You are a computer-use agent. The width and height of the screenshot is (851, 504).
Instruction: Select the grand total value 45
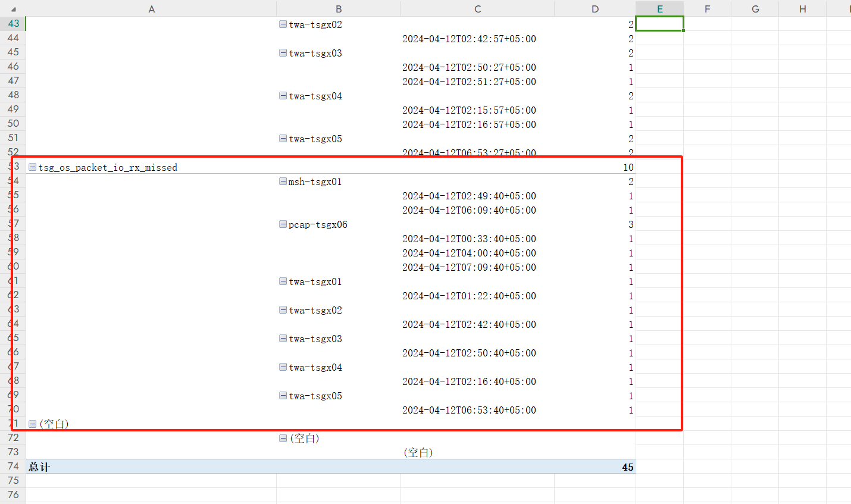pos(627,467)
